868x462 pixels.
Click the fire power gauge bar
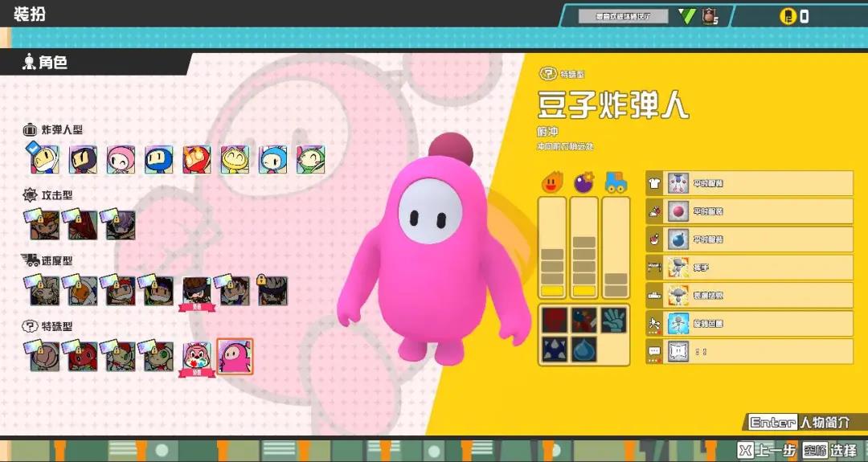point(552,247)
